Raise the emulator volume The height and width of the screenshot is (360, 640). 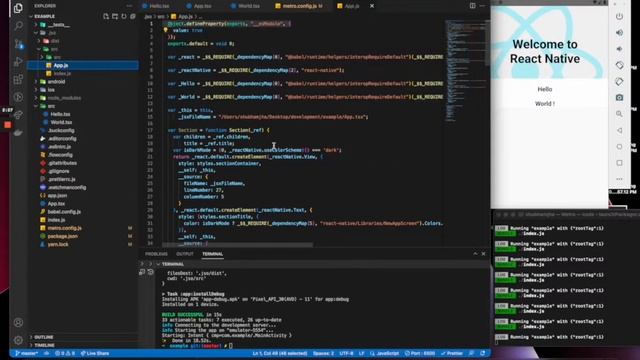[619, 33]
